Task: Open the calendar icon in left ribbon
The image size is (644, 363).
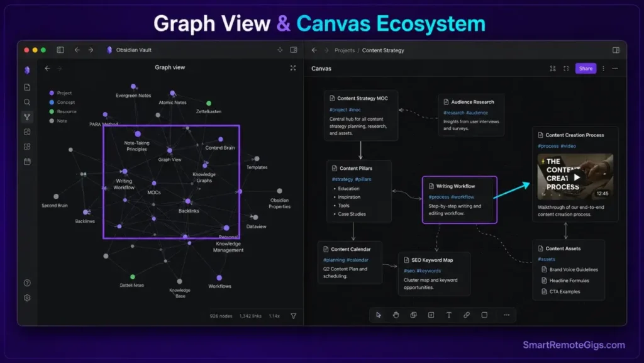Action: coord(27,162)
